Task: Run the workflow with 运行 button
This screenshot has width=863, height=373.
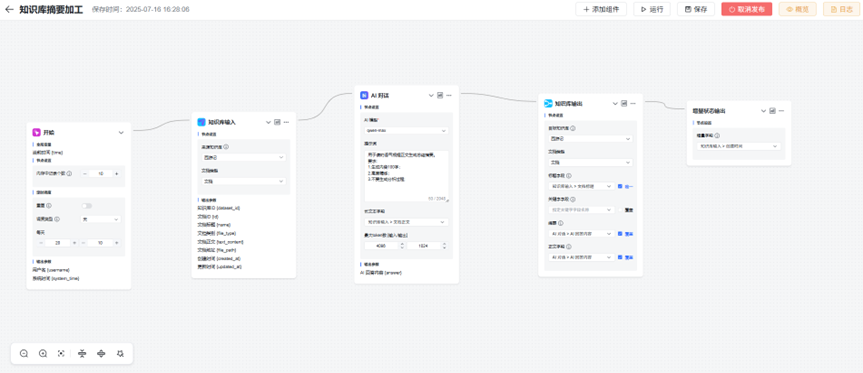Action: click(x=652, y=9)
